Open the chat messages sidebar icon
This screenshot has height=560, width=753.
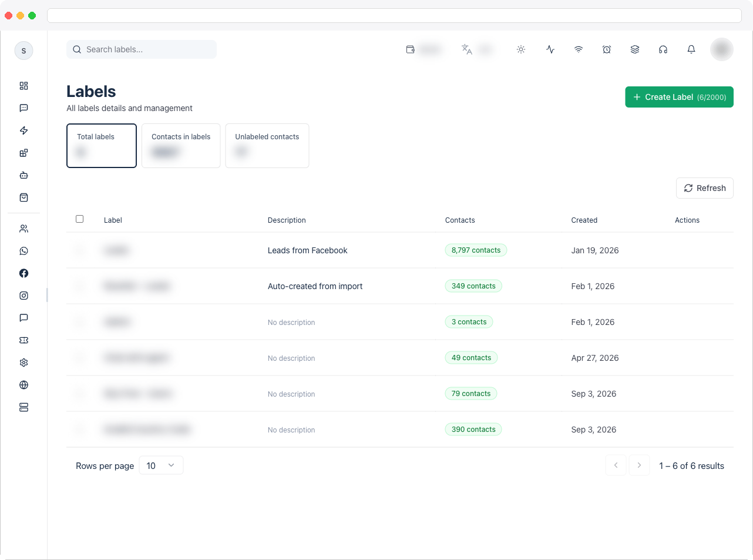pos(23,108)
